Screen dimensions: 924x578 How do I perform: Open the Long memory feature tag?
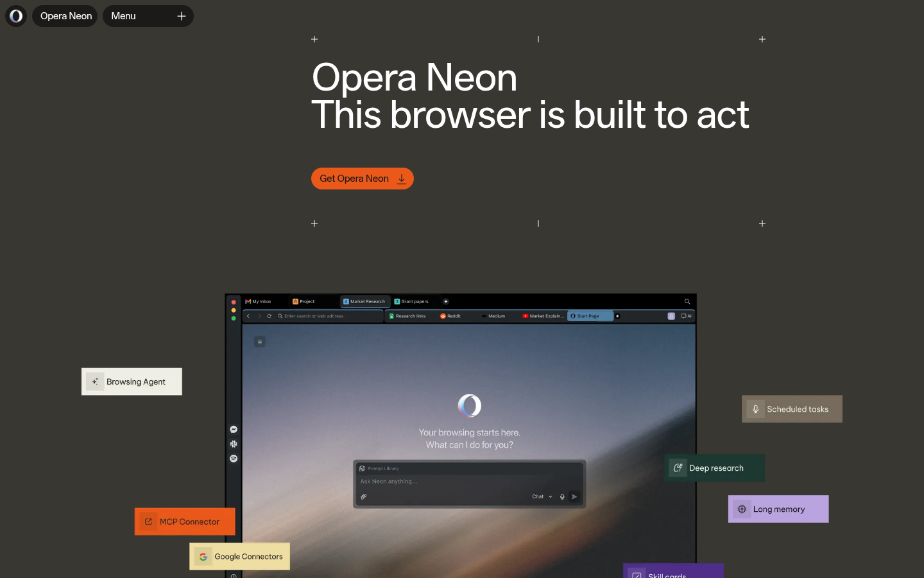click(778, 509)
